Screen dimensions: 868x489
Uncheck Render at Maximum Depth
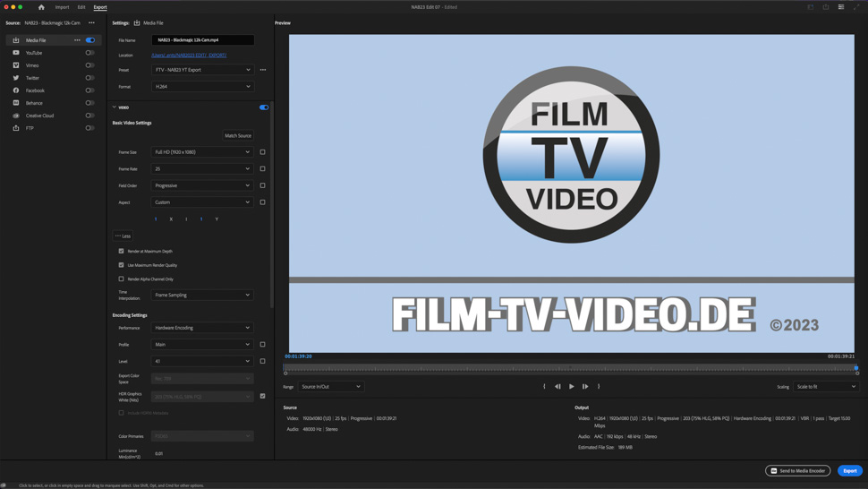pyautogui.click(x=121, y=251)
